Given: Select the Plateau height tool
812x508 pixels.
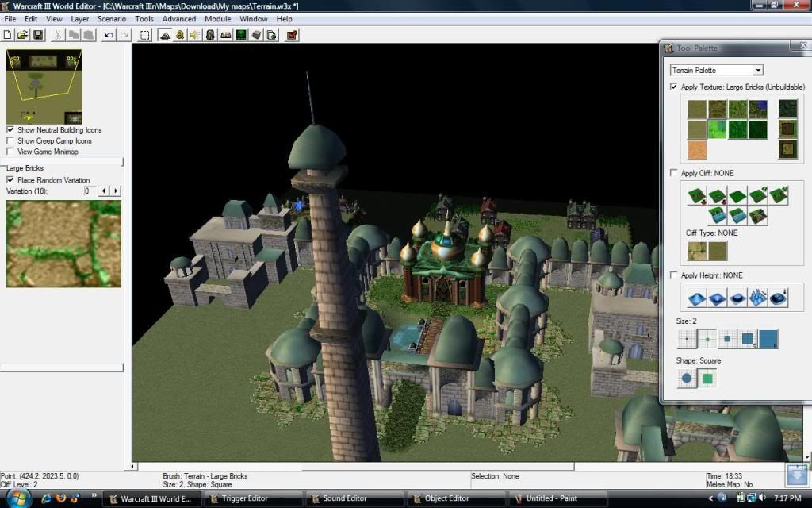Looking at the screenshot, I should 737,298.
